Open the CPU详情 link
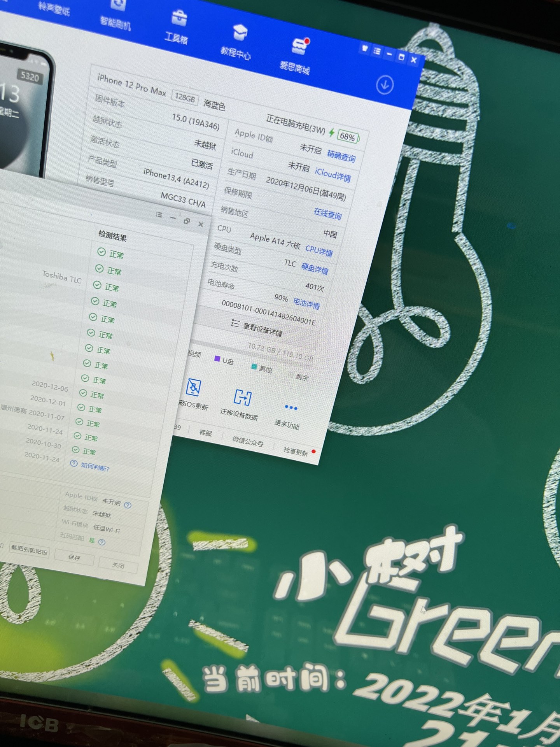Image resolution: width=560 pixels, height=747 pixels. [319, 251]
